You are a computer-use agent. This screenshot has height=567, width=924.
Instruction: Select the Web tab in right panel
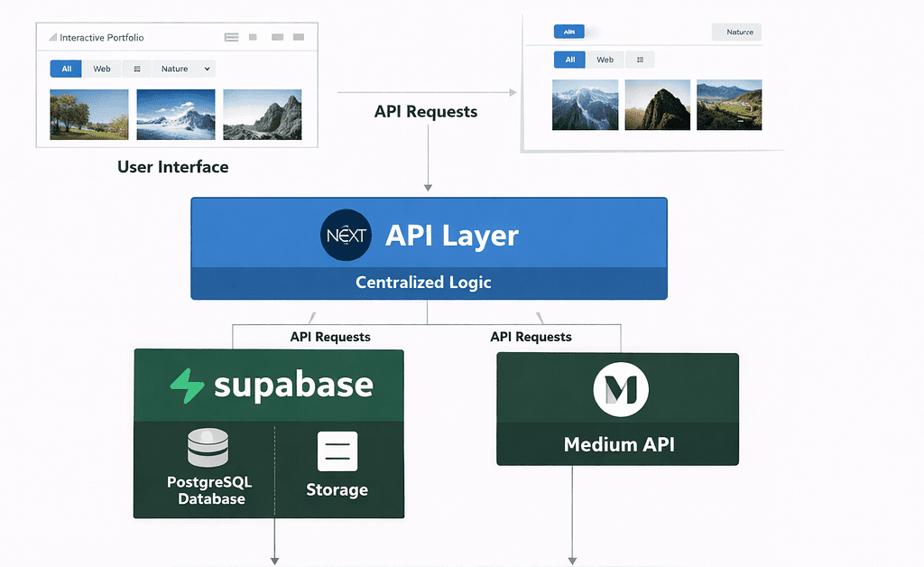605,60
